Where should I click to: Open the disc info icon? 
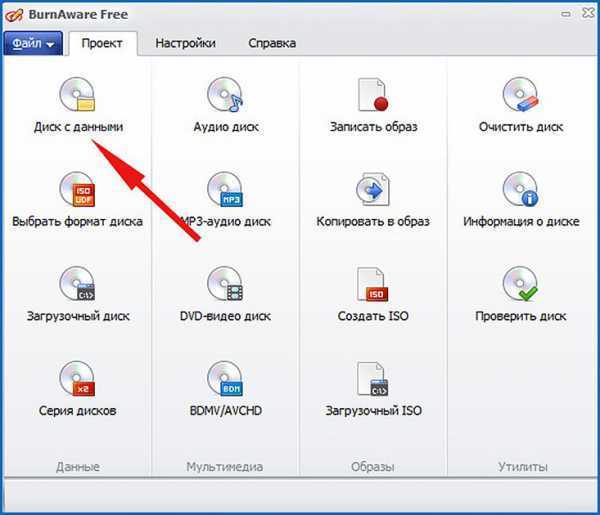(x=520, y=189)
